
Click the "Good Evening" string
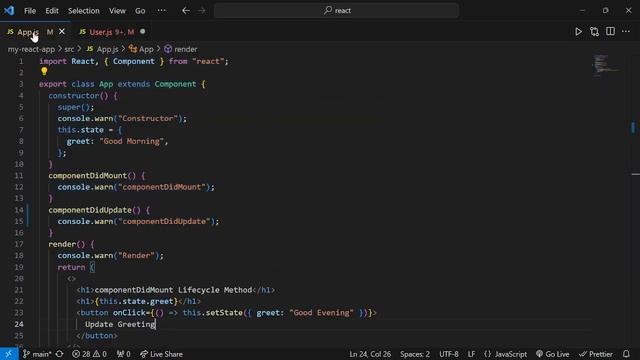(x=322, y=313)
